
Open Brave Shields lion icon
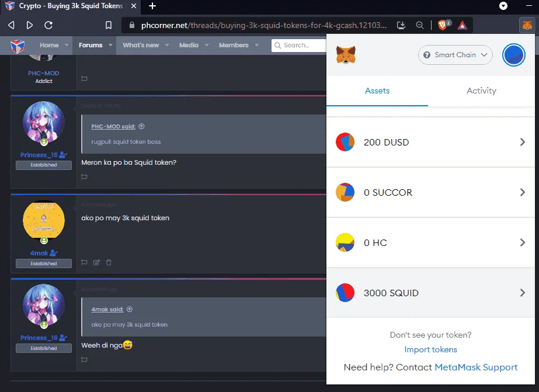click(443, 25)
